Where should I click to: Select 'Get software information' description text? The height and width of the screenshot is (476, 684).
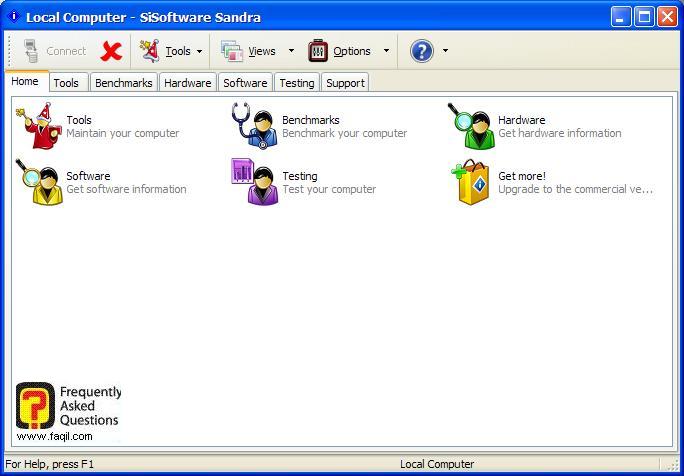pos(126,189)
